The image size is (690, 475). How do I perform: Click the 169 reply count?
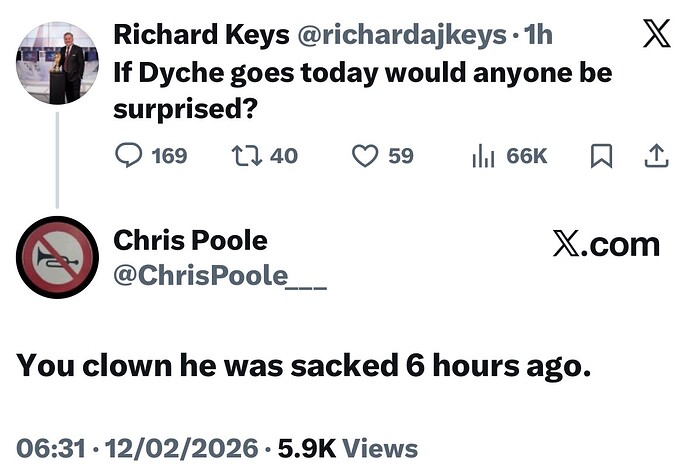[x=169, y=156]
